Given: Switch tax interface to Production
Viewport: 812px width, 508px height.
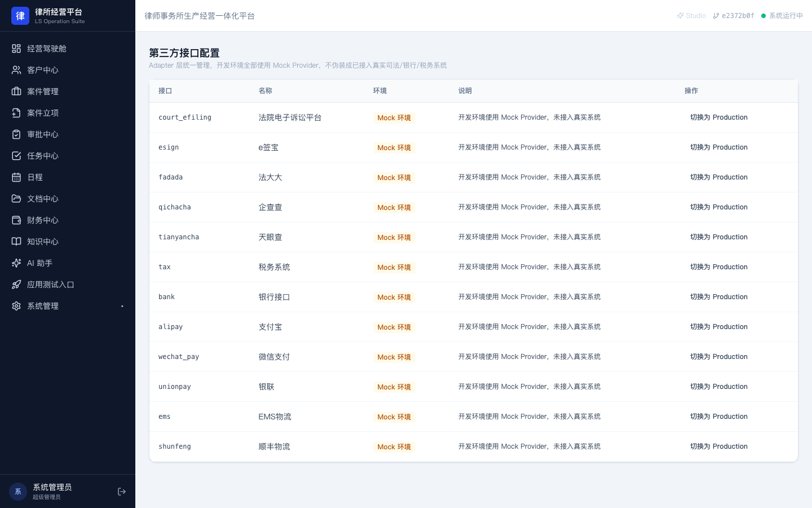Looking at the screenshot, I should pyautogui.click(x=719, y=267).
